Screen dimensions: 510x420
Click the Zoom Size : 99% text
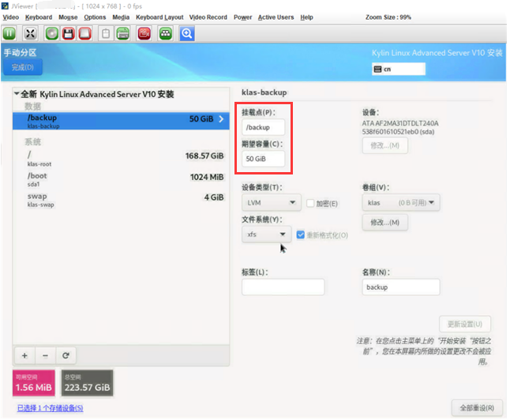coord(388,17)
